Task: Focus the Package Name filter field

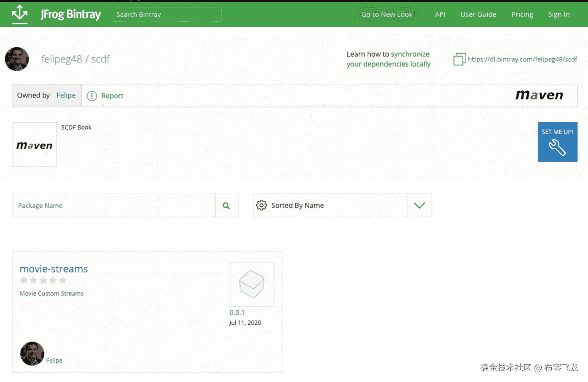Action: coord(114,206)
